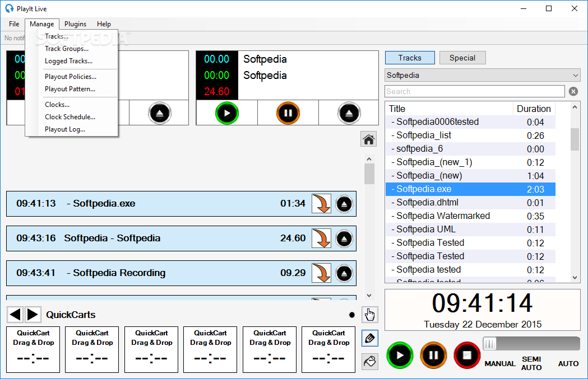Click orange arrow on Softpedia.exe playlist row
Viewport: 588px width, 379px height.
pos(321,204)
